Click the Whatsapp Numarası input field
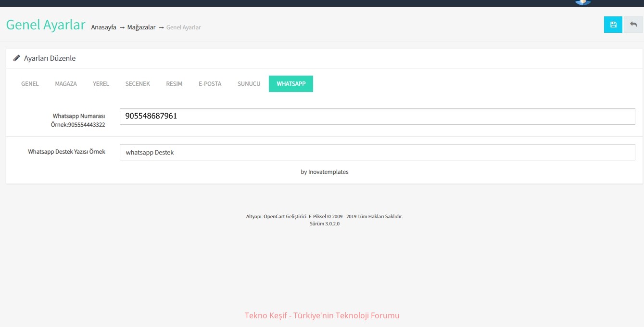The height and width of the screenshot is (327, 644). 378,117
